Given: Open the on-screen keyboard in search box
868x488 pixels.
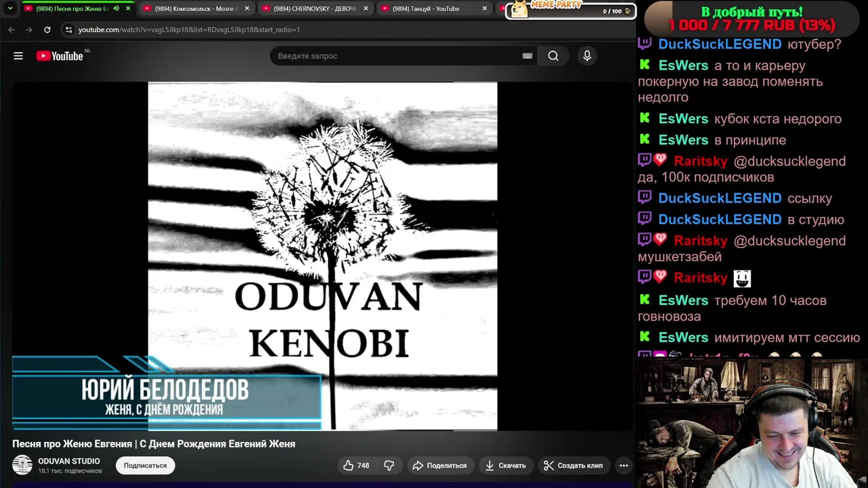Looking at the screenshot, I should tap(528, 56).
